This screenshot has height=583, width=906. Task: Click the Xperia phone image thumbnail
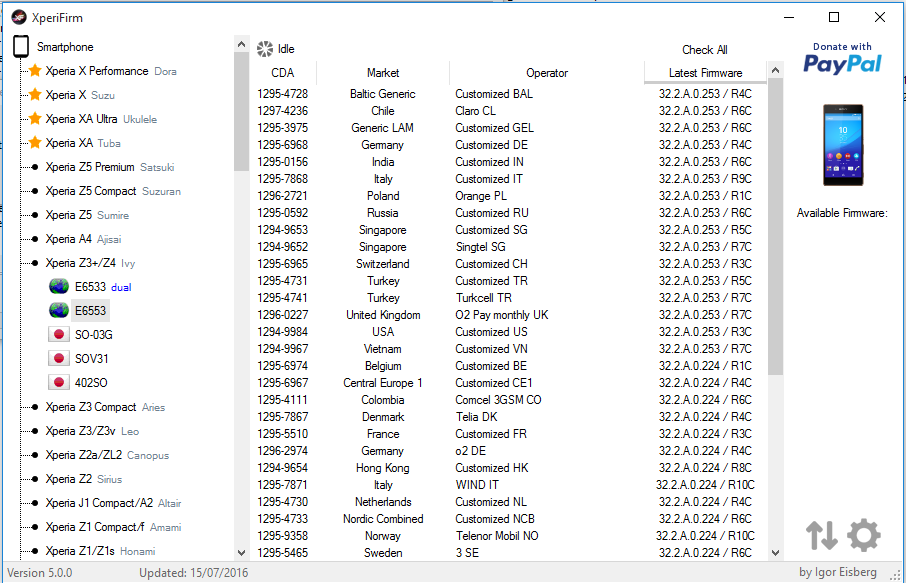pos(843,145)
